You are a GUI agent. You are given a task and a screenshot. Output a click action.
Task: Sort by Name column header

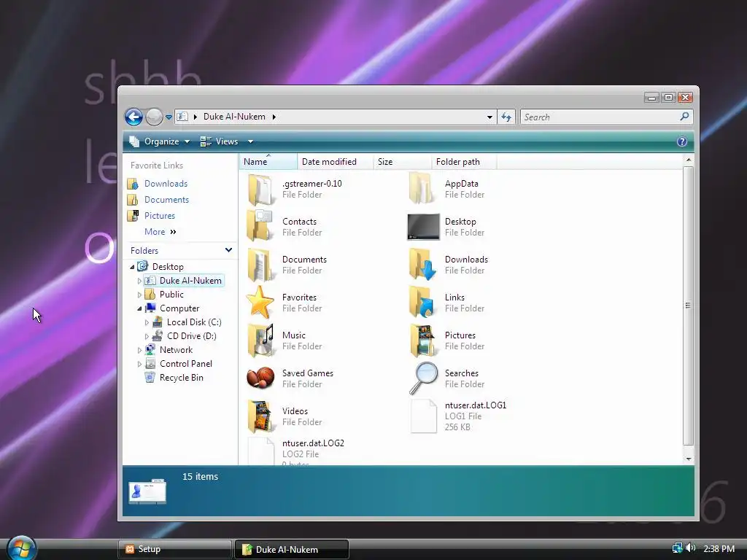(268, 162)
